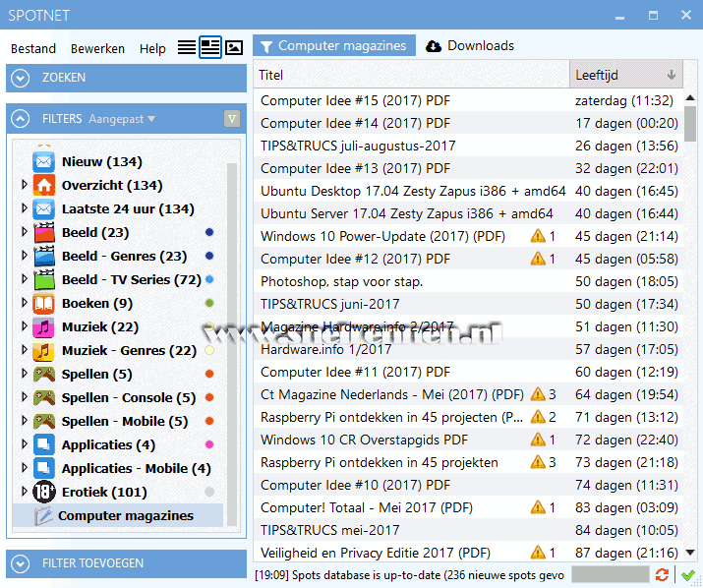Click the Spellen - Mobile gamepad icon
Screen dimensions: 703x588
pyautogui.click(x=44, y=421)
